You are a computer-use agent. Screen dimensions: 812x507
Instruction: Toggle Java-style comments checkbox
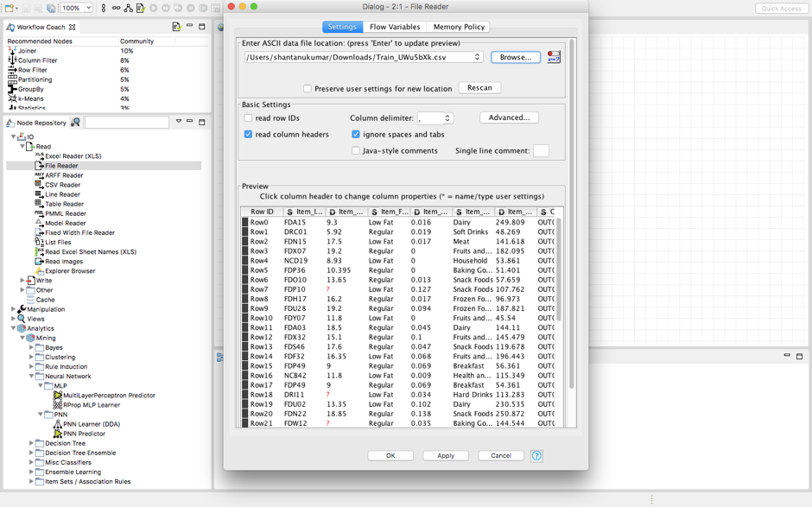coord(356,151)
